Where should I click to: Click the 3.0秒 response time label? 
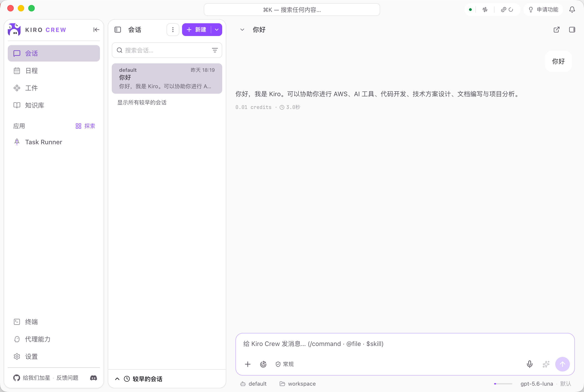(x=290, y=107)
